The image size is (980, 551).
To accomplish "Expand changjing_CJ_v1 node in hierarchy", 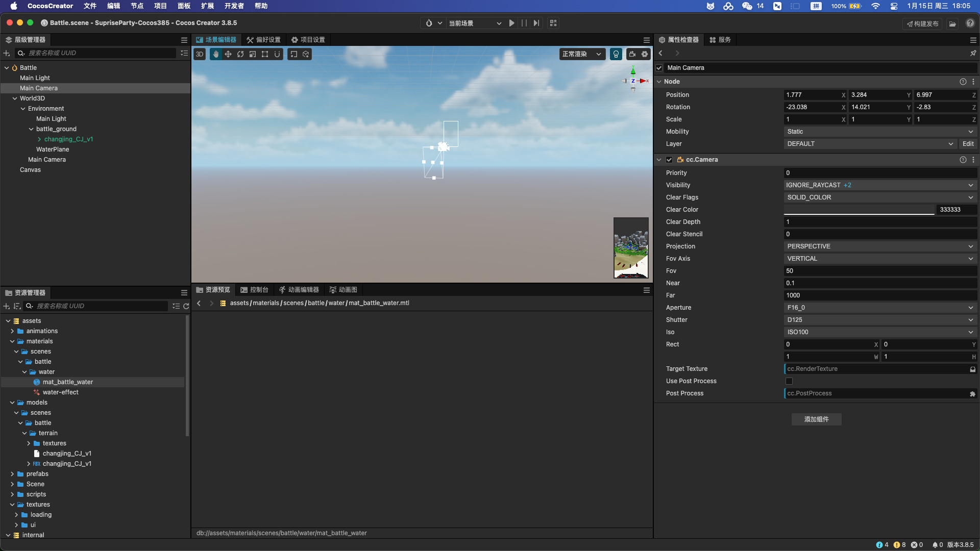I will pos(39,139).
